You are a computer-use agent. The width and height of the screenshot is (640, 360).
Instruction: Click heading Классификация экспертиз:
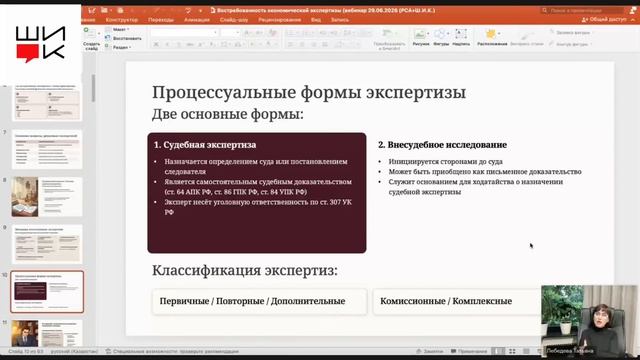coord(245,270)
